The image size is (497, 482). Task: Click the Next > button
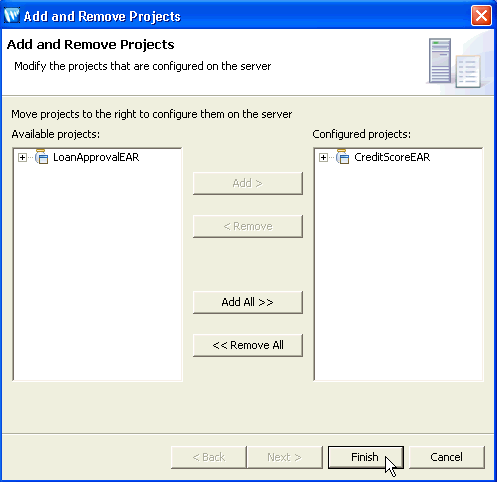[x=285, y=457]
